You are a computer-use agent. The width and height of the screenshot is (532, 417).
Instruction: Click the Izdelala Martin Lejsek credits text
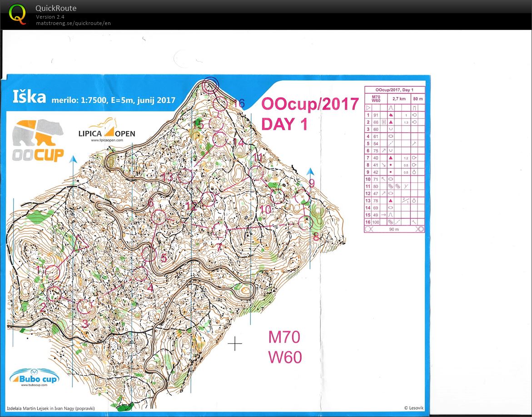[x=51, y=408]
